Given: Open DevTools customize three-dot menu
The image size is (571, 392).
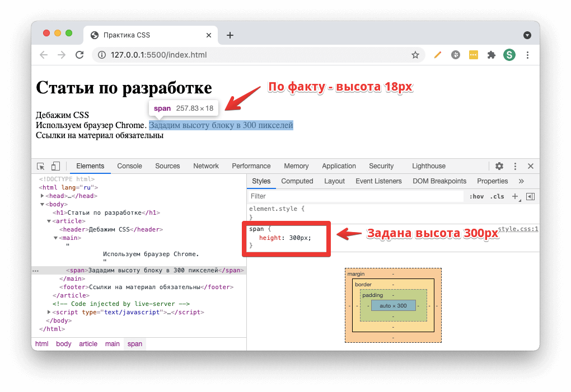Looking at the screenshot, I should [515, 166].
